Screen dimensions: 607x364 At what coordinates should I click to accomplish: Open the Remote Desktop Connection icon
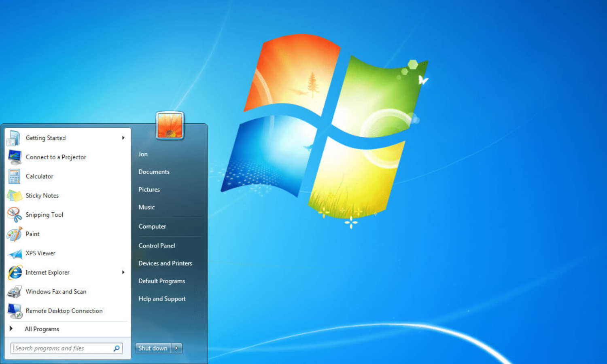coord(15,311)
